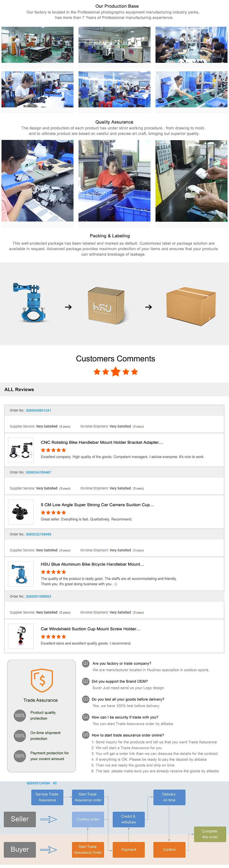
Task: Open order number 9269345601241
Action: tap(38, 410)
